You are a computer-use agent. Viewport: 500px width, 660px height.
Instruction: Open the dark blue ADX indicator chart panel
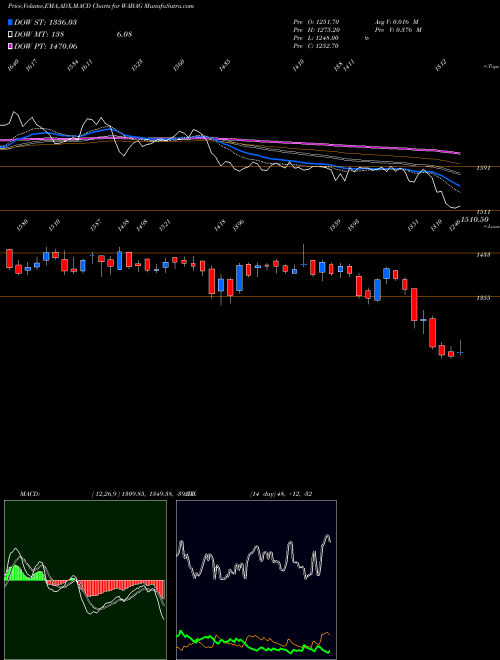[x=256, y=580]
